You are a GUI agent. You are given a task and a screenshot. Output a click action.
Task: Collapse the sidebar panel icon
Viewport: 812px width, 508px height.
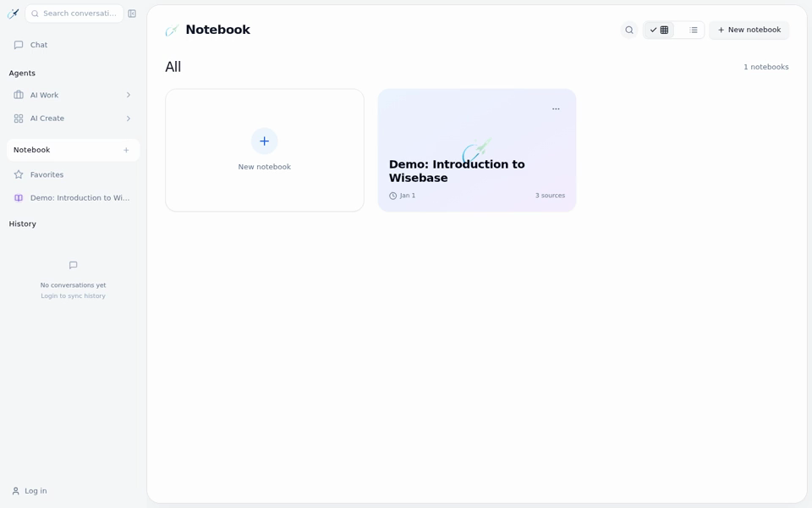pos(132,14)
